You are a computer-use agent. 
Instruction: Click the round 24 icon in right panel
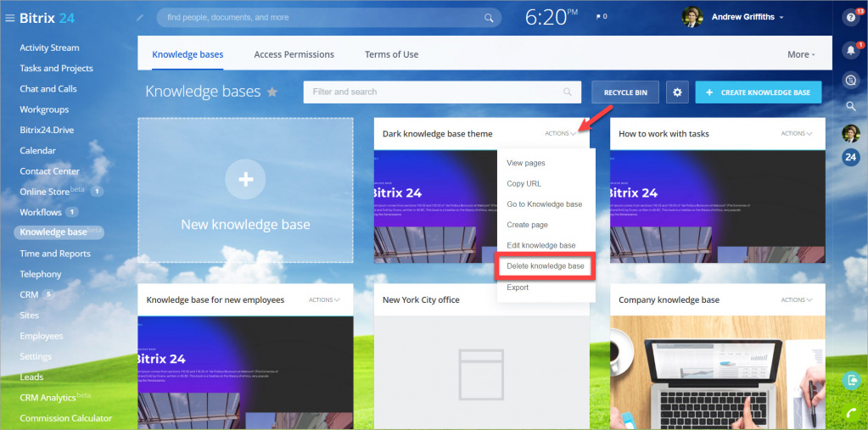point(851,158)
